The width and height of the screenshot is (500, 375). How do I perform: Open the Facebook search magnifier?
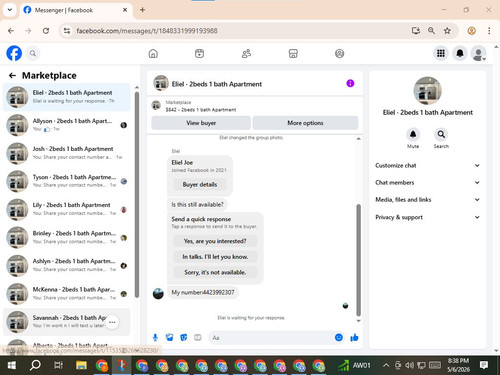point(33,53)
